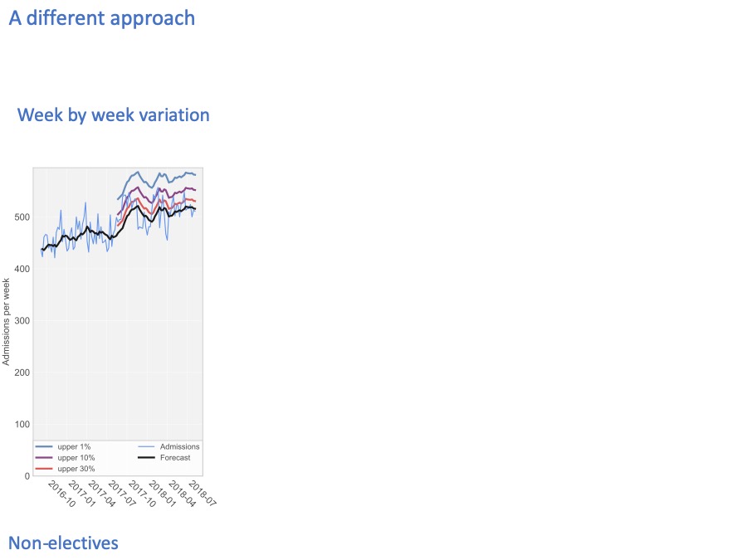Click the 300 y-axis tick label
The image size is (747, 560).
coord(22,321)
